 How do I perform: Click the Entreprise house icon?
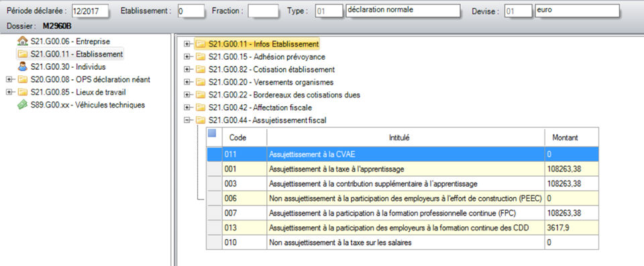point(23,41)
